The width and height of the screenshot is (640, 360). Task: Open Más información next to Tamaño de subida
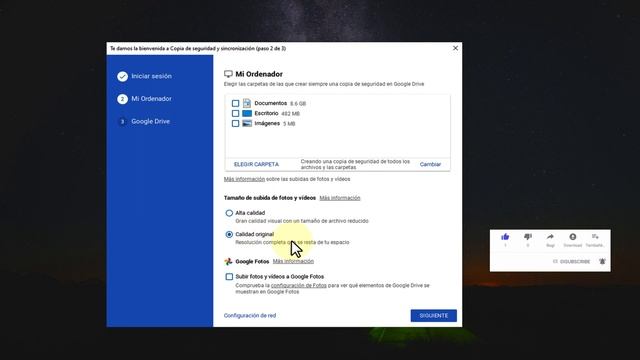coord(340,198)
